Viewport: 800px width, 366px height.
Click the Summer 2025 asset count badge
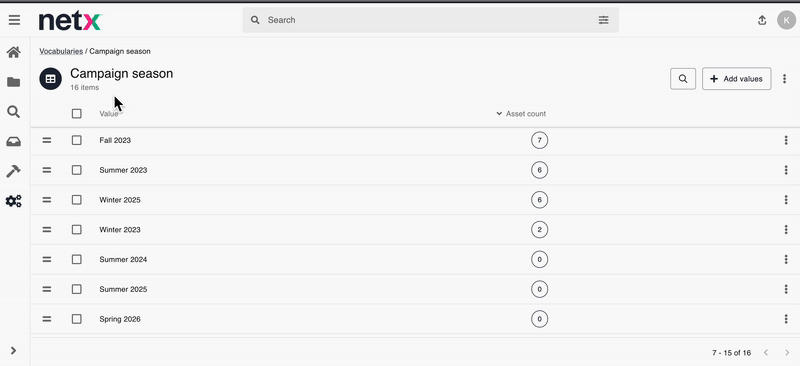tap(539, 289)
